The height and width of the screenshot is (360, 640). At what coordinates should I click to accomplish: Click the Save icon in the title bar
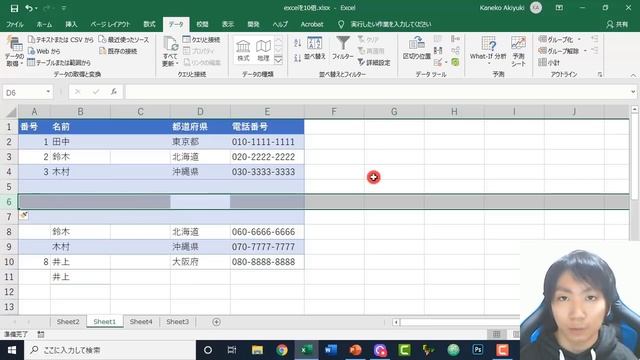point(14,8)
